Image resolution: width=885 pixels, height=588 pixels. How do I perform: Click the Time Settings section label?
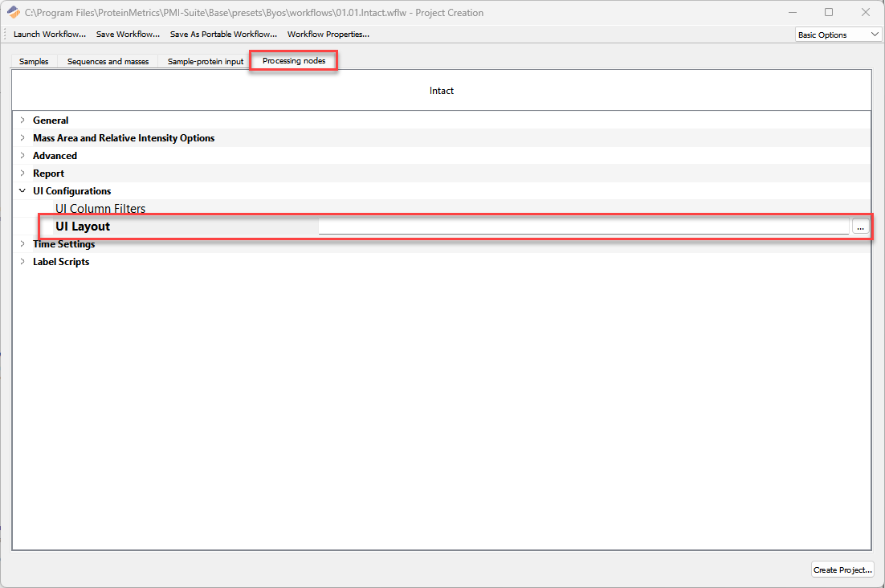(63, 243)
